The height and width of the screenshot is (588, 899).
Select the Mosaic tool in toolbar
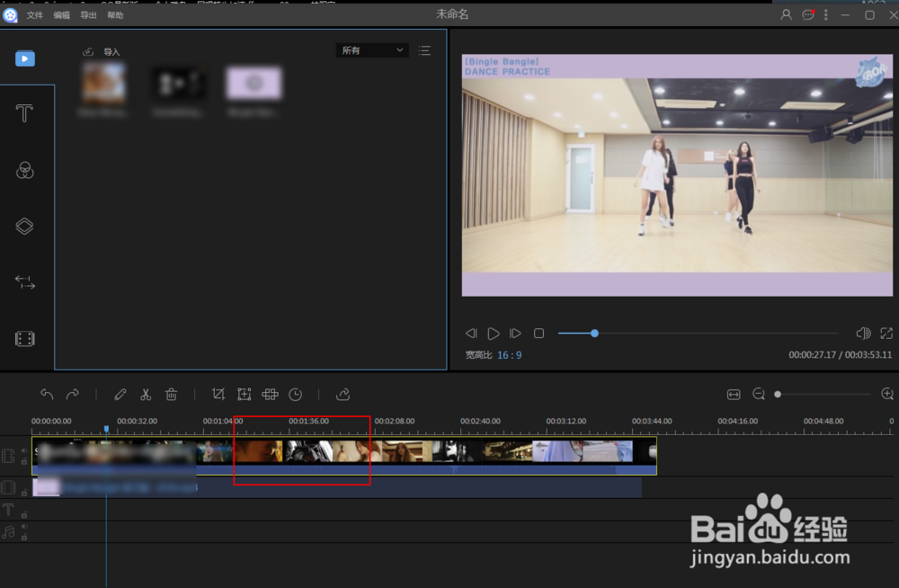[x=270, y=394]
